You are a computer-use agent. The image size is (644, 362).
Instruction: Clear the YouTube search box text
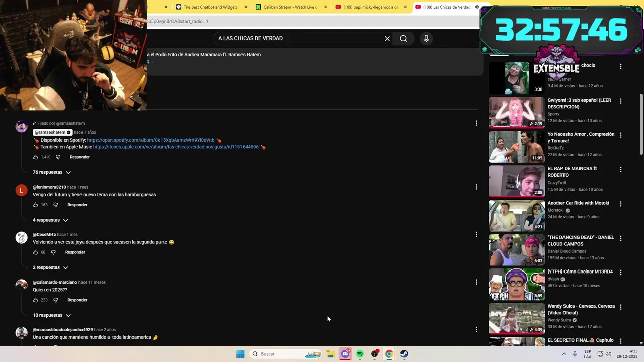point(387,38)
